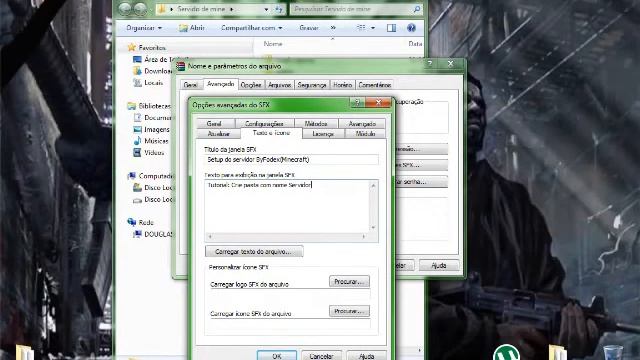Switch to the Avançado tab in SFX options
This screenshot has height=360, width=640.
(x=362, y=123)
